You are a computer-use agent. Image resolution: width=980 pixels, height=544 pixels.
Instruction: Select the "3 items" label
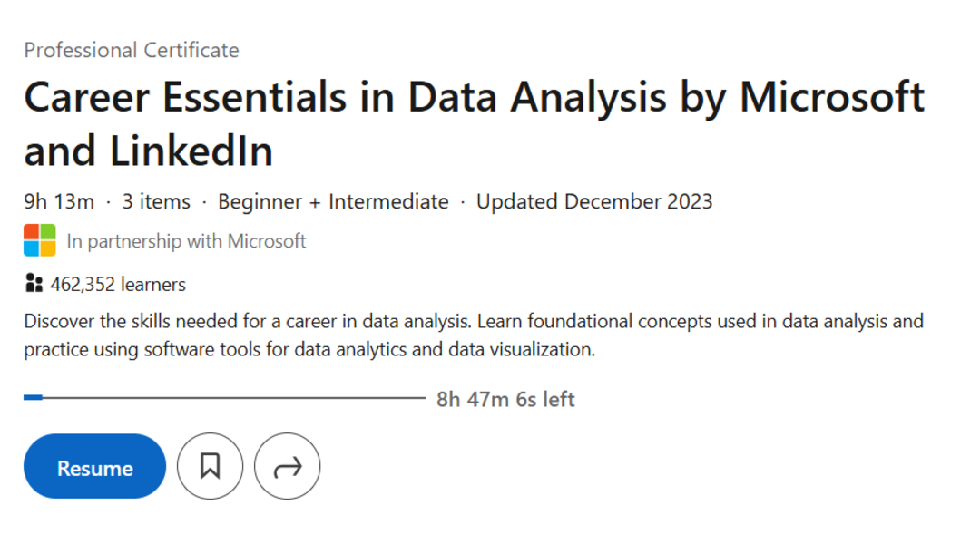click(x=156, y=201)
